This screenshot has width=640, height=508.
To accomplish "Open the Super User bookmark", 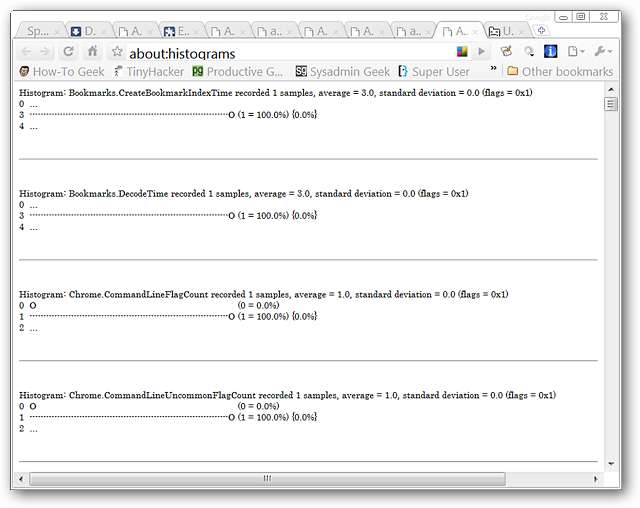I will tap(434, 72).
